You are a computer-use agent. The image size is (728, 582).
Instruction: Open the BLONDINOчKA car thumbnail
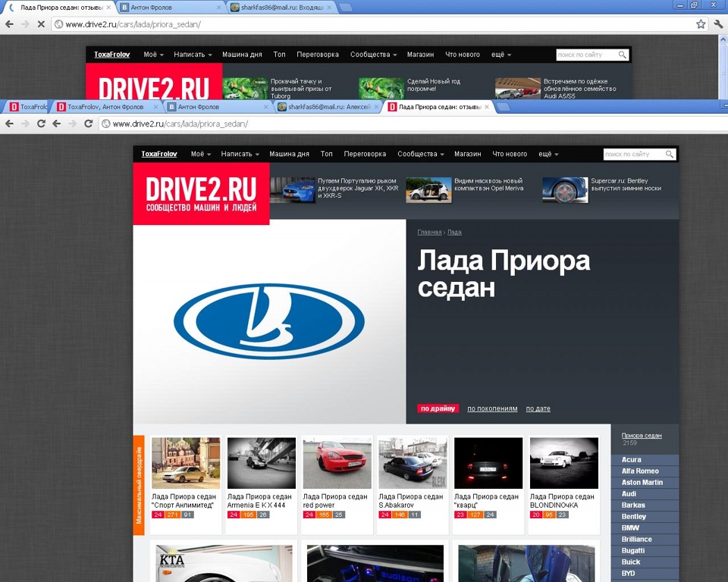point(564,463)
